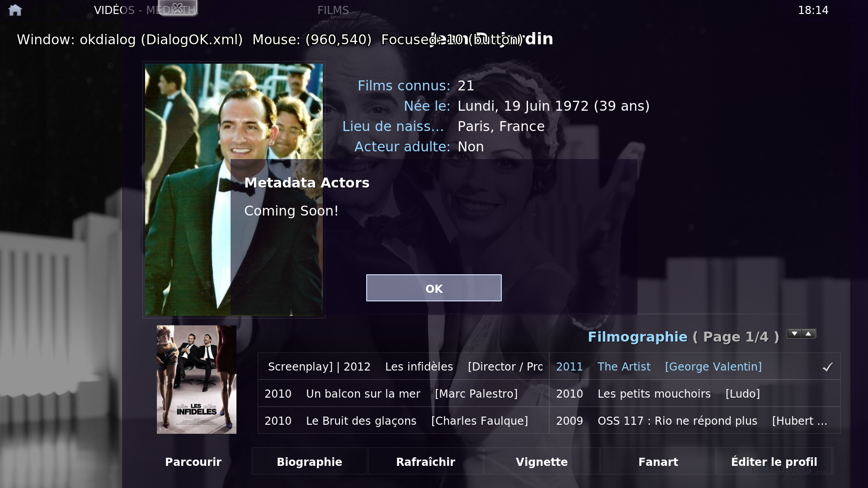The width and height of the screenshot is (868, 488).
Task: Select Le Bruit des glaçons entry
Action: [403, 421]
